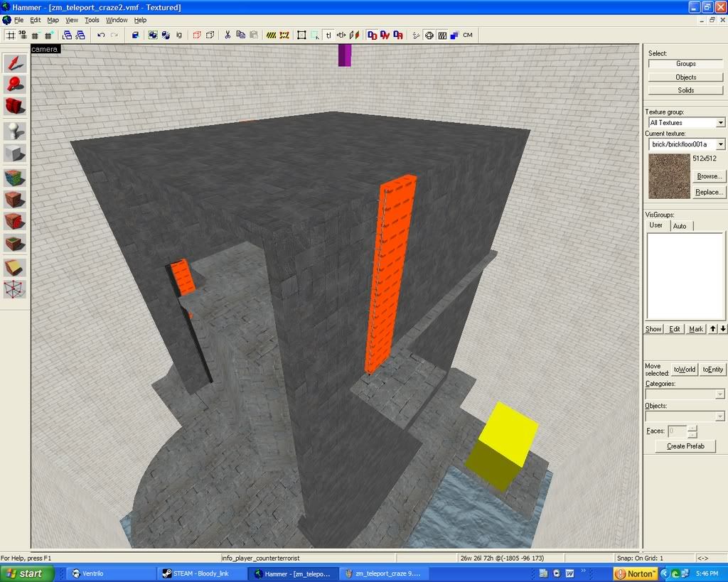This screenshot has height=582, width=728.
Task: Select the Selection arrow tool
Action: click(x=15, y=63)
